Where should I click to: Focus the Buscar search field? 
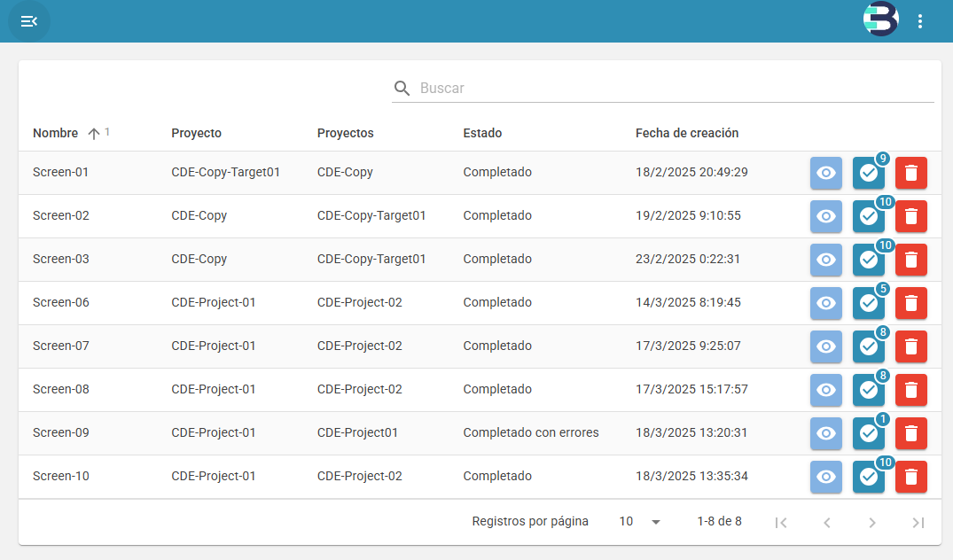674,89
